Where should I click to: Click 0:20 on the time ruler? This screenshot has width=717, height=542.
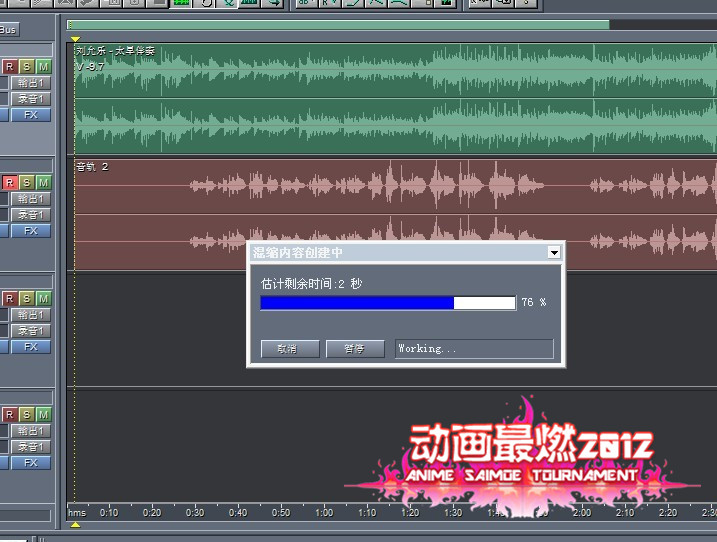click(x=152, y=513)
